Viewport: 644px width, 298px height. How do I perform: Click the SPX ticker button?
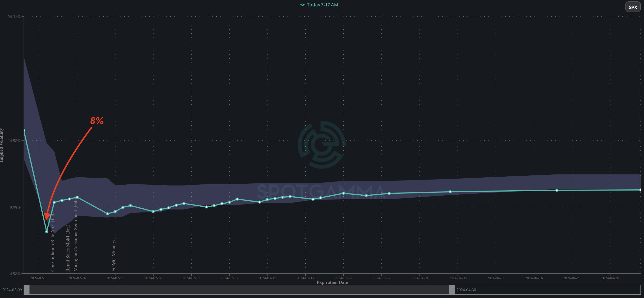coord(632,7)
